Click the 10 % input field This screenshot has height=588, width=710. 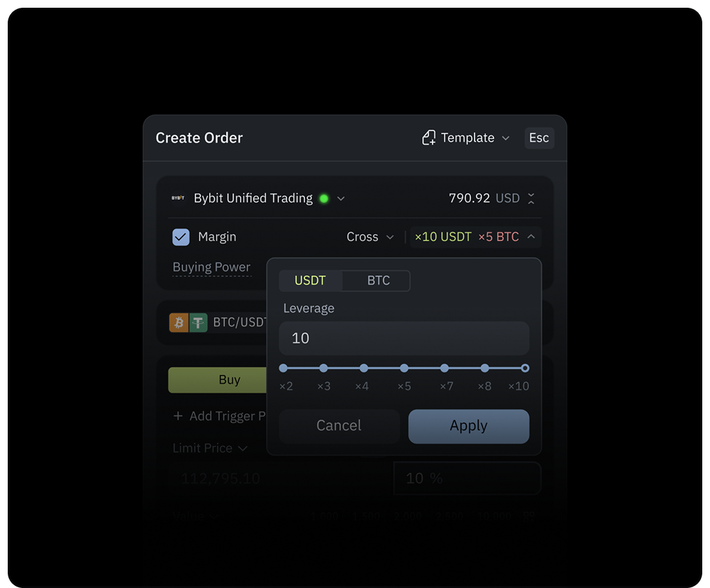pos(468,478)
